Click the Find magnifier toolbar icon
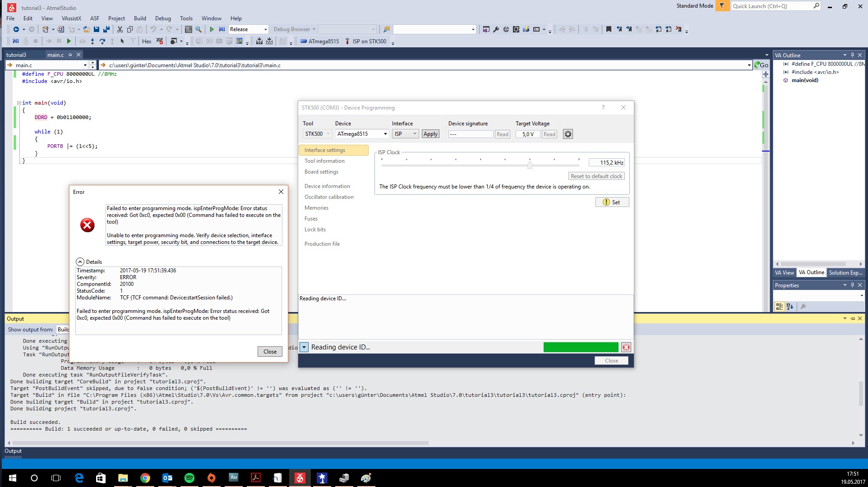868x487 pixels. [x=199, y=29]
